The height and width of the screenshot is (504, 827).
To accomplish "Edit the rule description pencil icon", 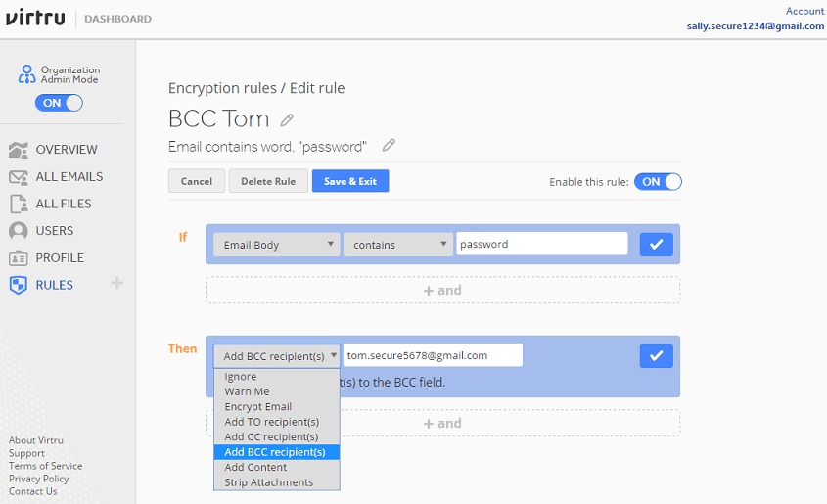I will (x=389, y=145).
